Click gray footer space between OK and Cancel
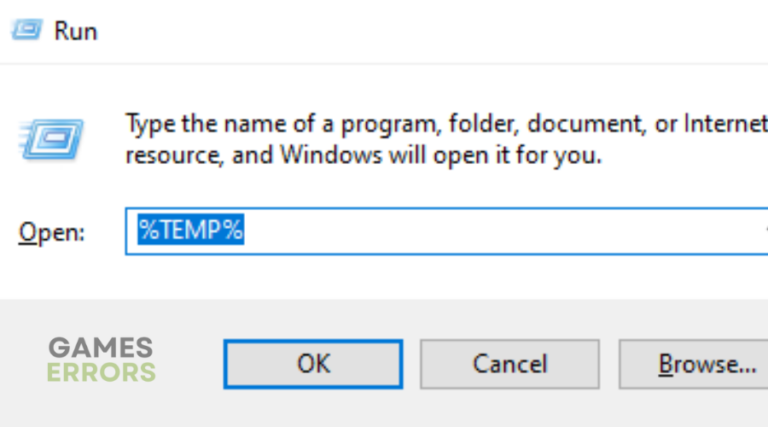768x427 pixels. (411, 364)
